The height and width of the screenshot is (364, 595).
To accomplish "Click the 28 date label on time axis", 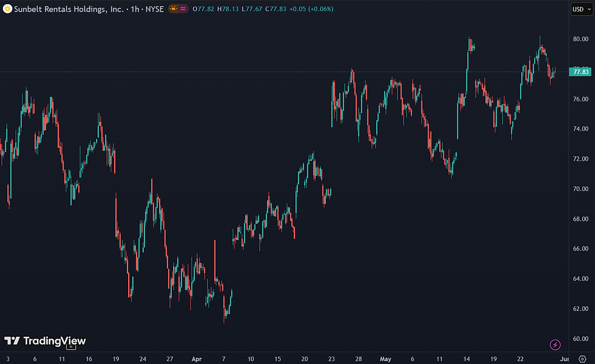I will pos(358,359).
